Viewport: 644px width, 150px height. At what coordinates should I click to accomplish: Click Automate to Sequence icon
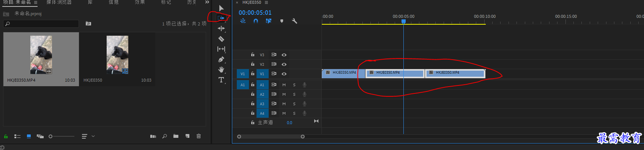pos(153,136)
